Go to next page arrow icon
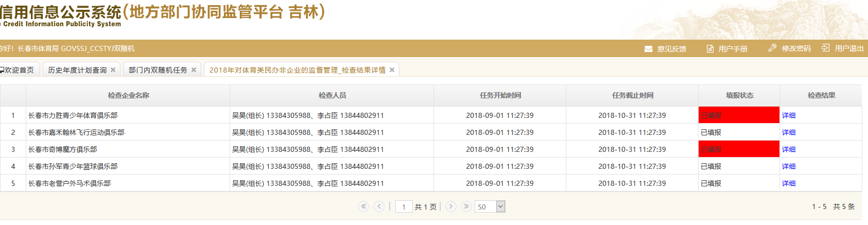This screenshot has height=225, width=868. tap(450, 206)
